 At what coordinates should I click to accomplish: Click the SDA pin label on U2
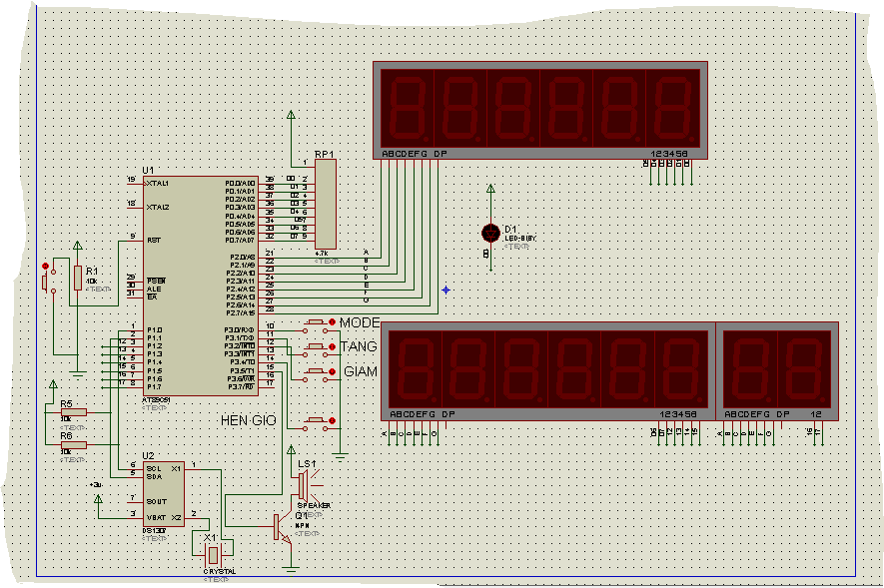(154, 476)
